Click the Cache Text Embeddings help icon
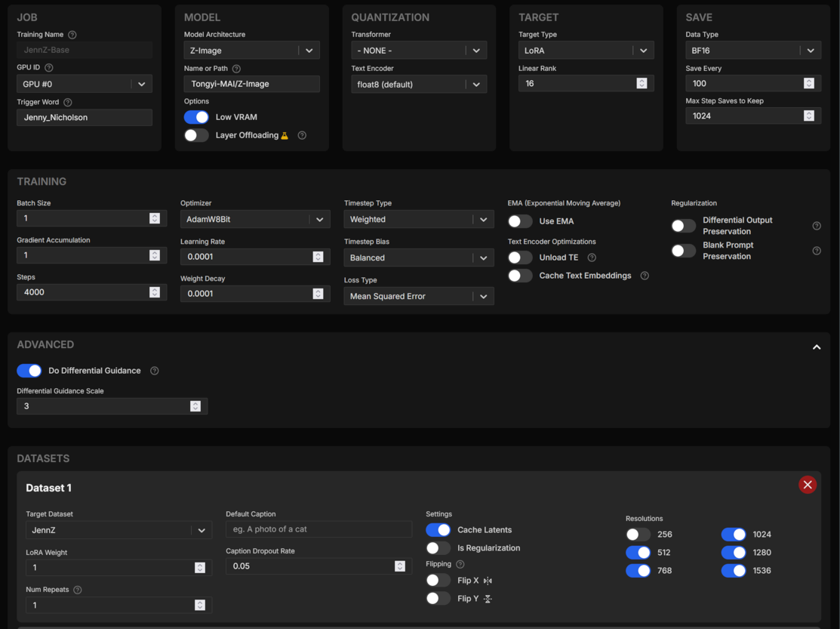 click(x=645, y=276)
